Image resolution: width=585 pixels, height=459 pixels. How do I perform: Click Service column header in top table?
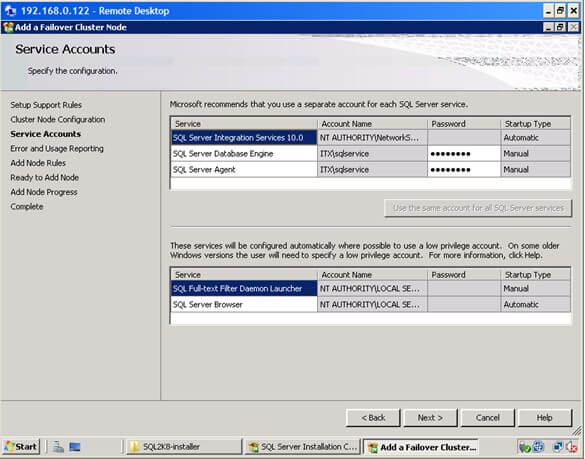[244, 124]
